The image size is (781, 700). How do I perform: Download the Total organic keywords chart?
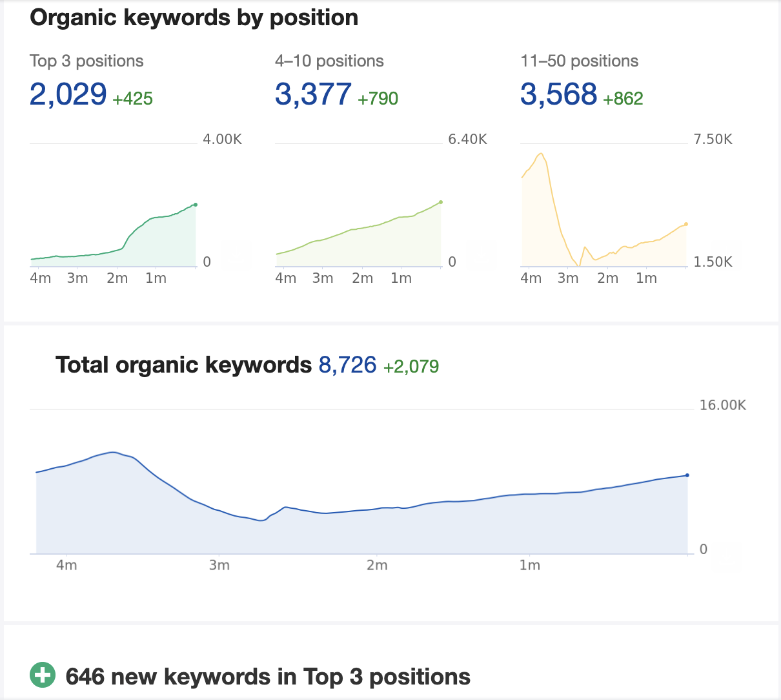point(727,556)
